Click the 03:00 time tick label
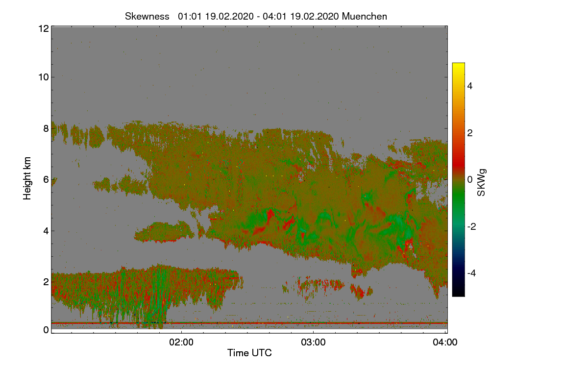This screenshot has width=588, height=392. click(x=314, y=342)
